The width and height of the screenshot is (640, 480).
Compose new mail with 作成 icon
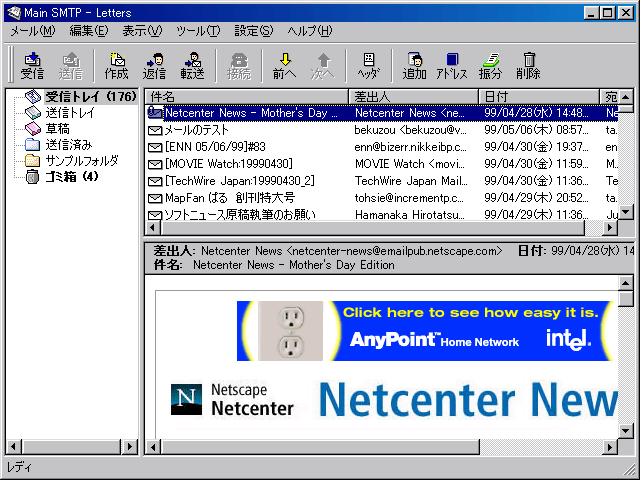click(117, 66)
